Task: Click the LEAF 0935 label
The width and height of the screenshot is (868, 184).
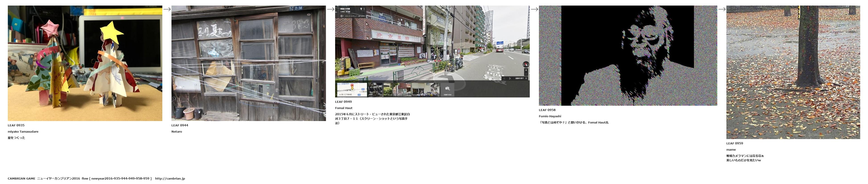Action: [x=16, y=125]
